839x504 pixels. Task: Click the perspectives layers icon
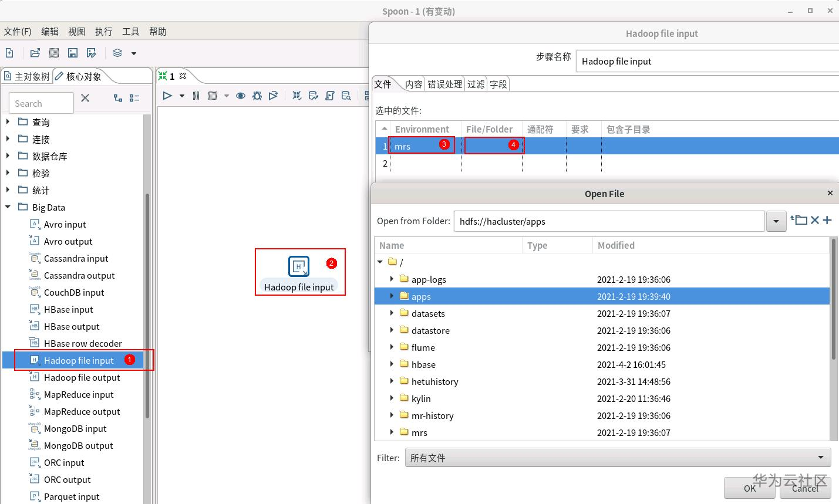pos(117,53)
